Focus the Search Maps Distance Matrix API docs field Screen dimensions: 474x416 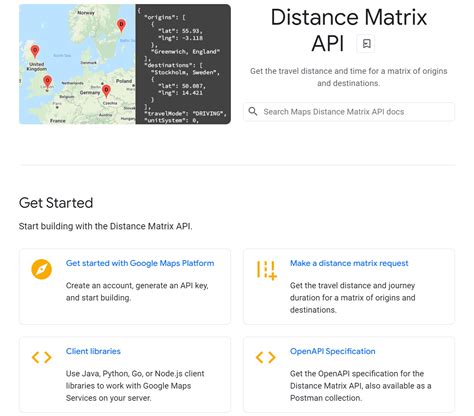pos(349,112)
